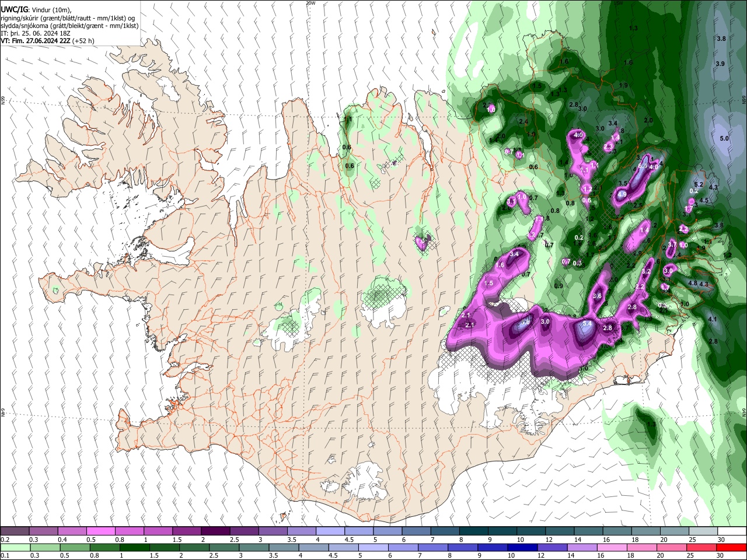Image resolution: width=747 pixels, height=560 pixels.
Task: Pick the bright pink 0.5 swatch in top scale
Action: (100, 531)
